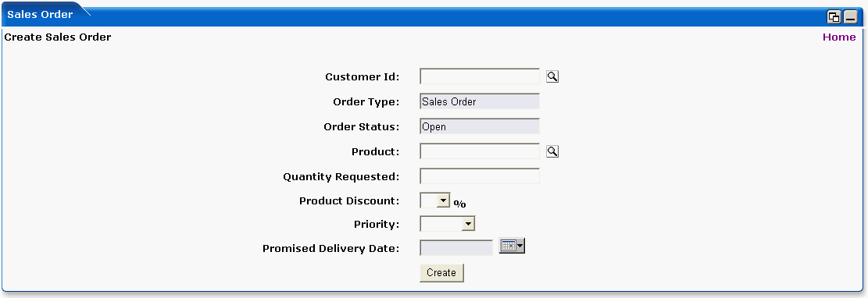
Task: Click the Promised Delivery Date field
Action: click(x=456, y=248)
